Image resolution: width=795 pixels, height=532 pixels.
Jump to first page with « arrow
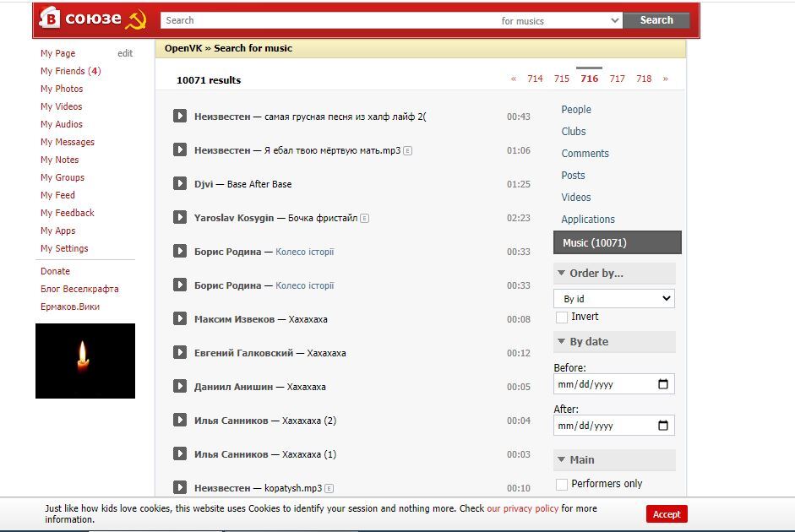pyautogui.click(x=514, y=79)
